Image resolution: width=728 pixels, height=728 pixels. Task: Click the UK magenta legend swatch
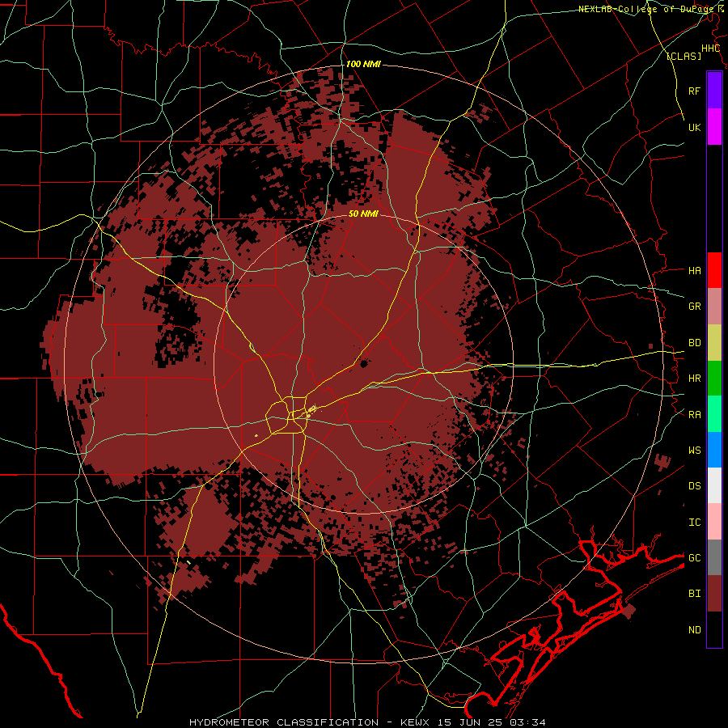click(714, 127)
